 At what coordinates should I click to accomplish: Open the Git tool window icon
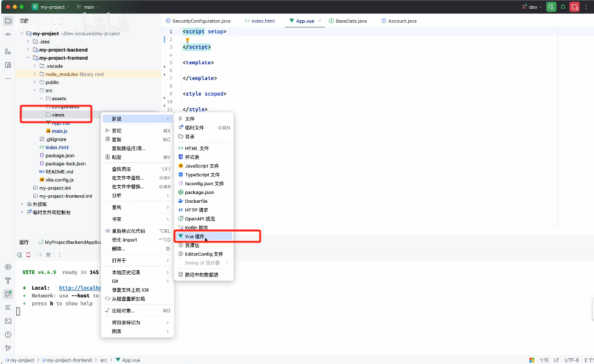tap(8, 348)
